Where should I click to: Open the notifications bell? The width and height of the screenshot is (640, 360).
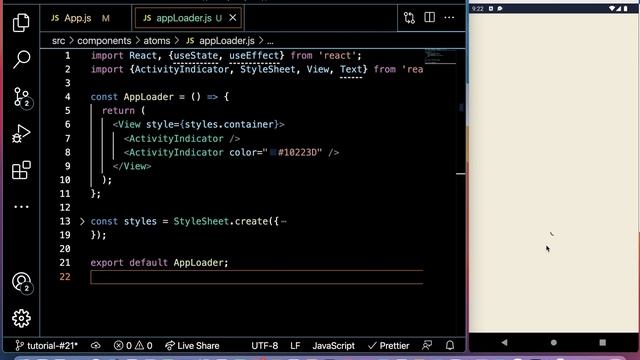tap(450, 346)
